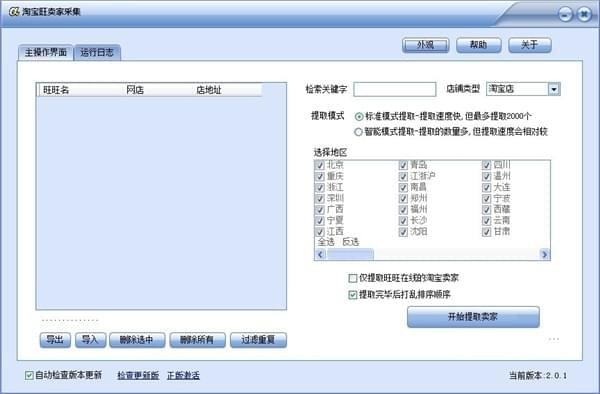This screenshot has height=394, width=600.
Task: Uncheck the 长沙 region checkbox
Action: 403,221
